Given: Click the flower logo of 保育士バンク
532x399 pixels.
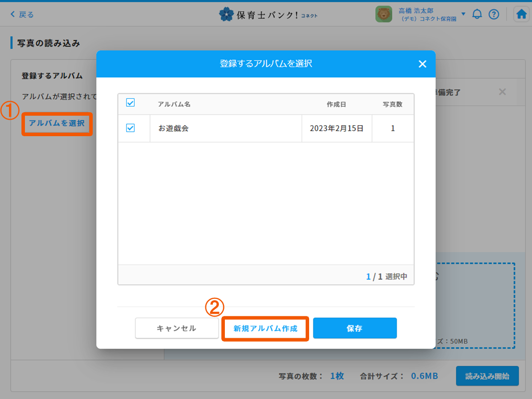Looking at the screenshot, I should click(226, 14).
